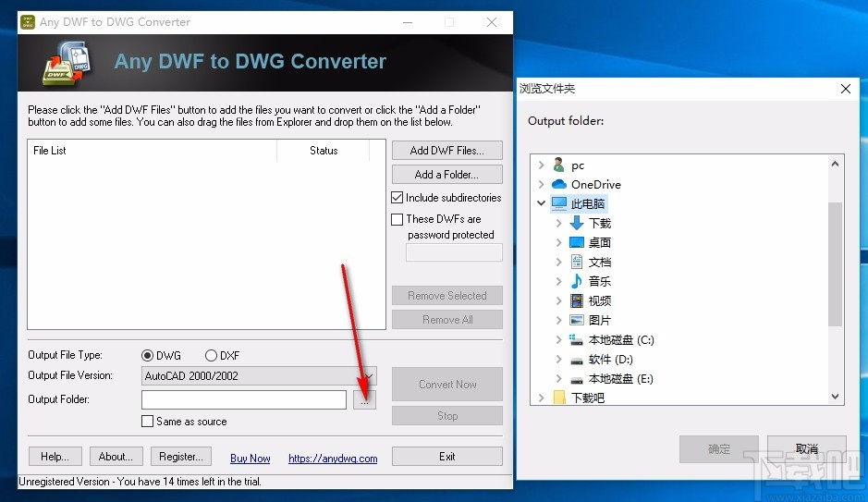
Task: Click the DWF password input field
Action: click(x=454, y=252)
